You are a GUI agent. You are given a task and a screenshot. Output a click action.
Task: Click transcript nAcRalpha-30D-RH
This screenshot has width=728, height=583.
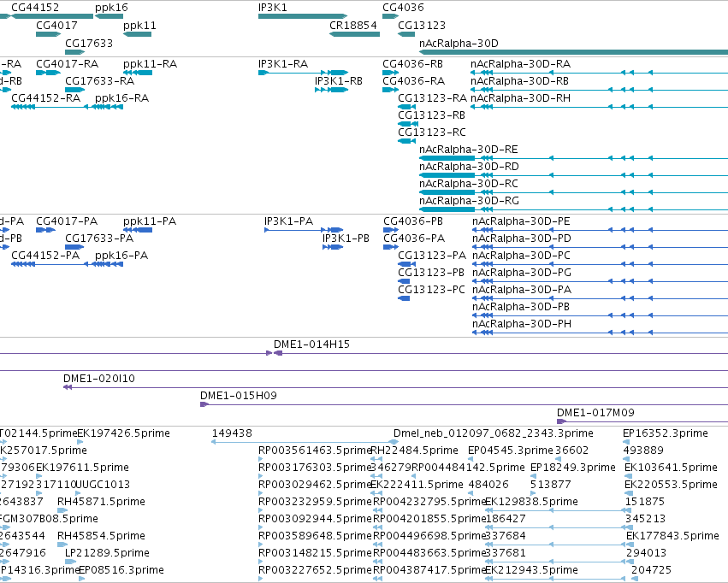520,97
